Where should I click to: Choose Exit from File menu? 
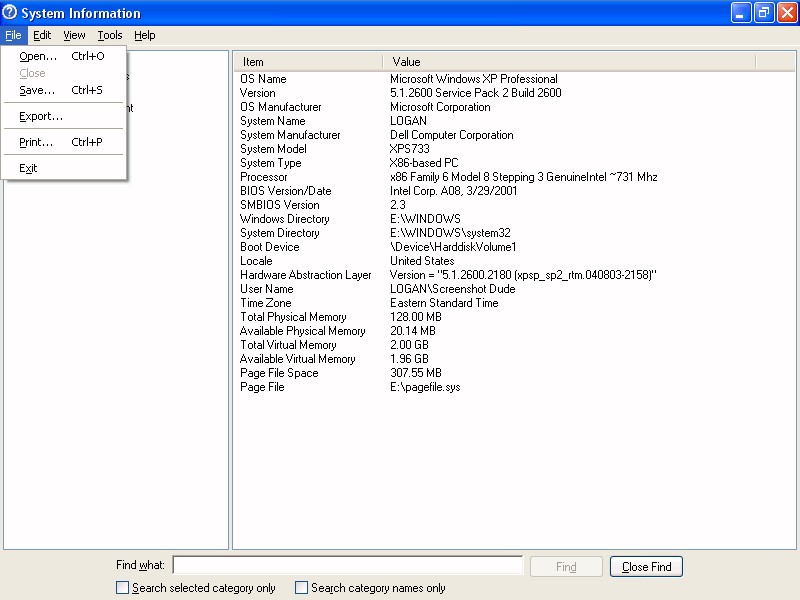[64, 168]
